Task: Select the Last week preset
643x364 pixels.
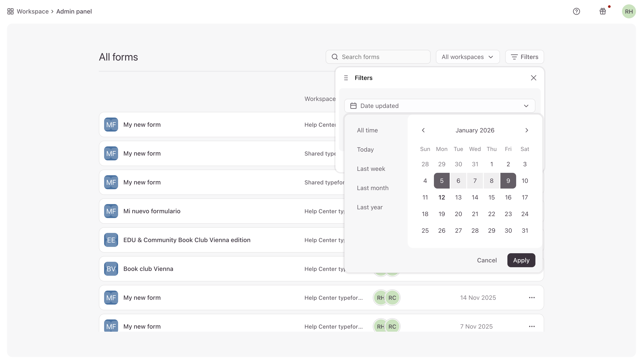Action: tap(371, 169)
